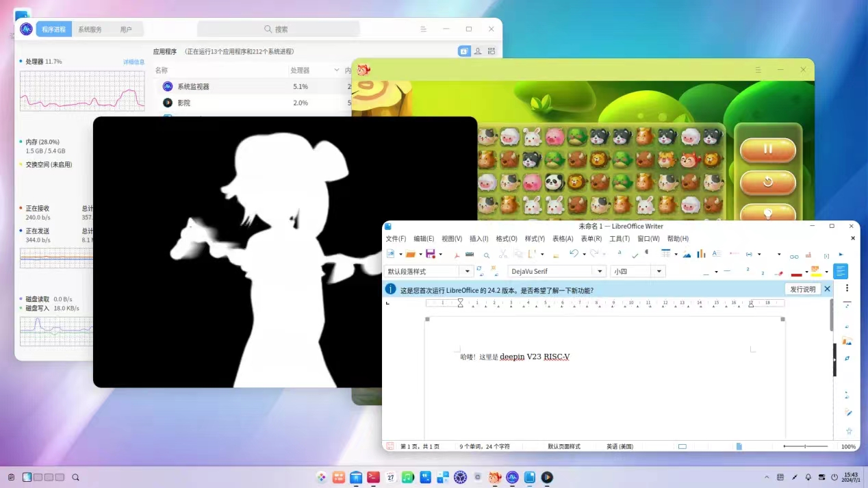This screenshot has width=868, height=488.
Task: Expand the 默认段落样式 dropdown
Action: (467, 271)
